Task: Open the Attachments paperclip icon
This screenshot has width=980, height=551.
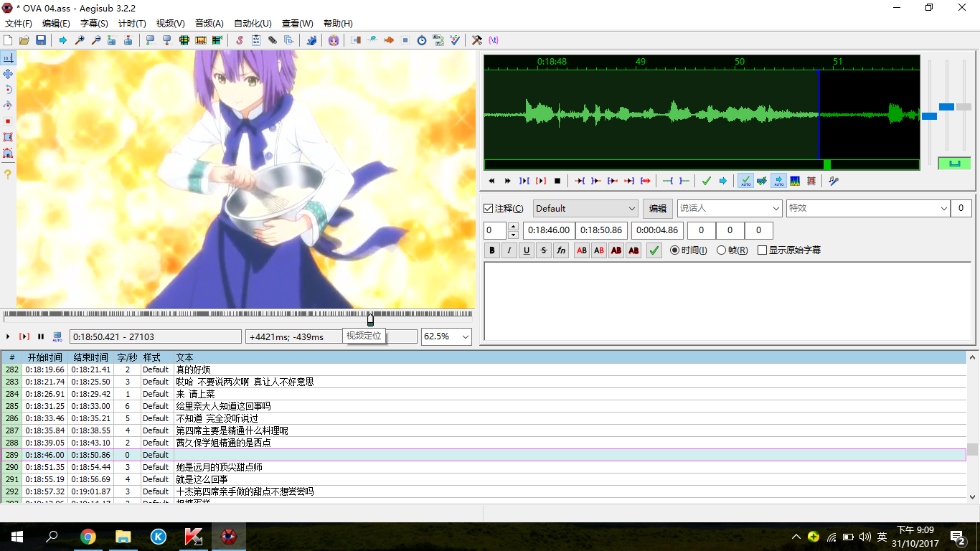Action: coord(273,40)
